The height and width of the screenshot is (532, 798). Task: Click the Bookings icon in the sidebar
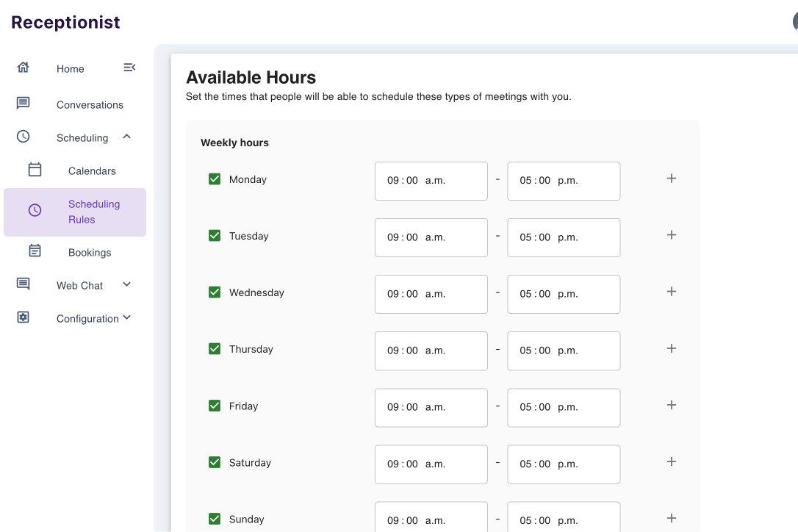[x=35, y=250]
